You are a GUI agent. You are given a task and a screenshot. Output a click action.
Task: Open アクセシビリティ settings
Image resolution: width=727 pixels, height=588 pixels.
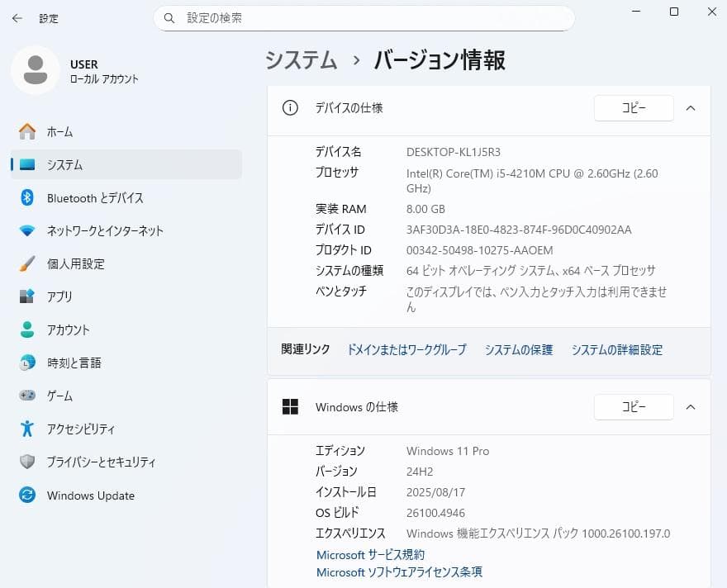point(126,429)
